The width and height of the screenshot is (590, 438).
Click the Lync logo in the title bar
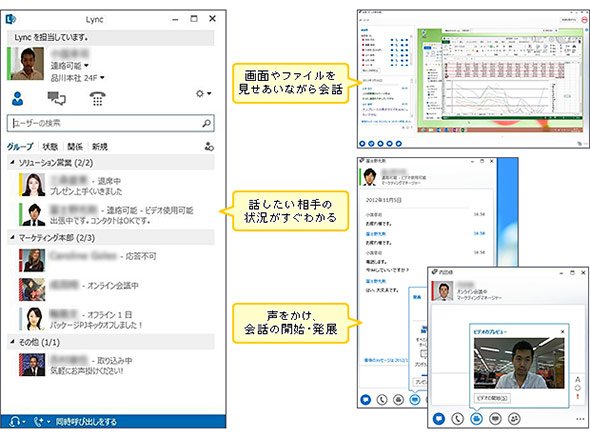pyautogui.click(x=11, y=19)
